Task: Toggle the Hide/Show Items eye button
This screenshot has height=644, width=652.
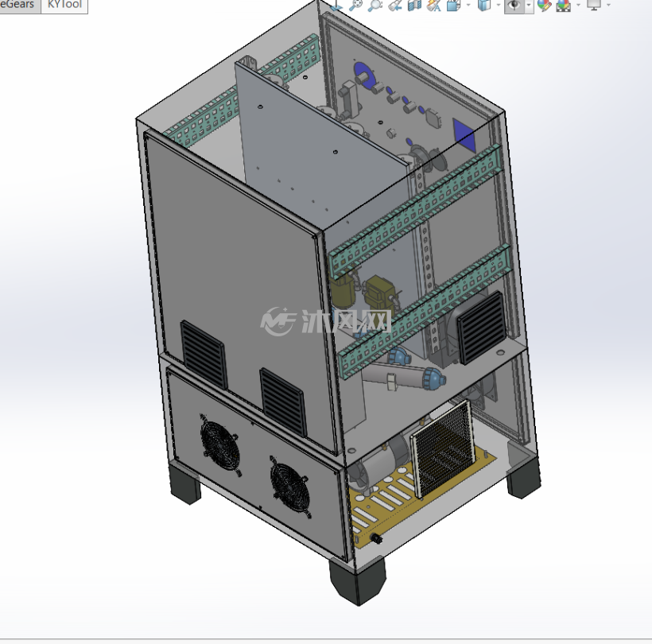Action: click(x=514, y=6)
